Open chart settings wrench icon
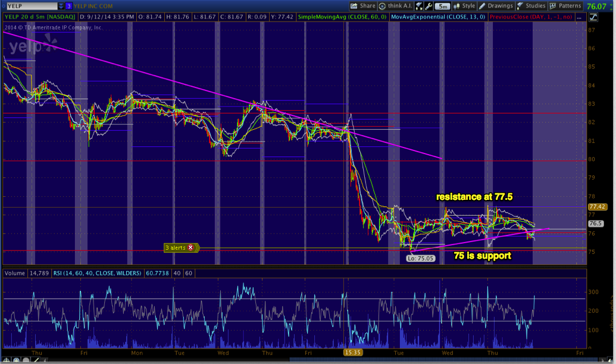 click(429, 6)
